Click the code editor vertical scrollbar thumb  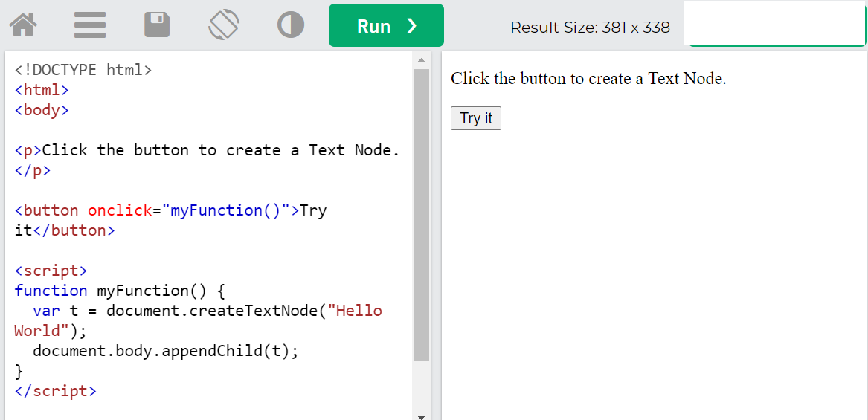(421, 215)
